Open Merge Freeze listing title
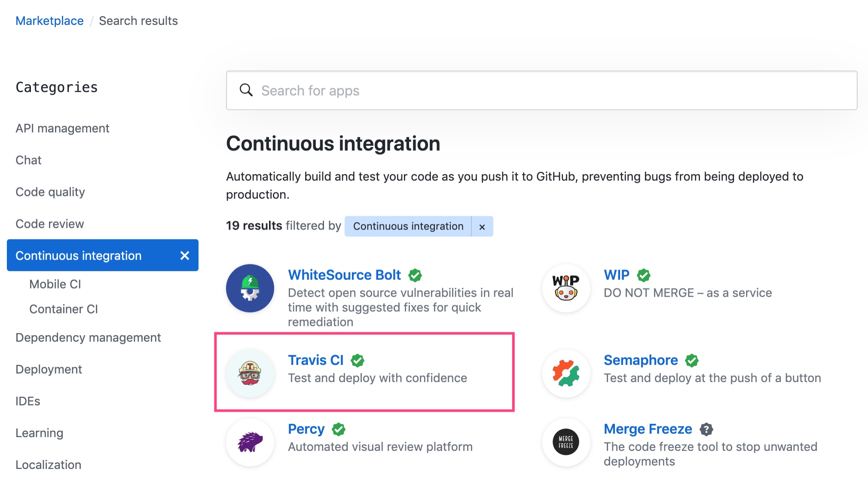The height and width of the screenshot is (481, 868). 648,429
